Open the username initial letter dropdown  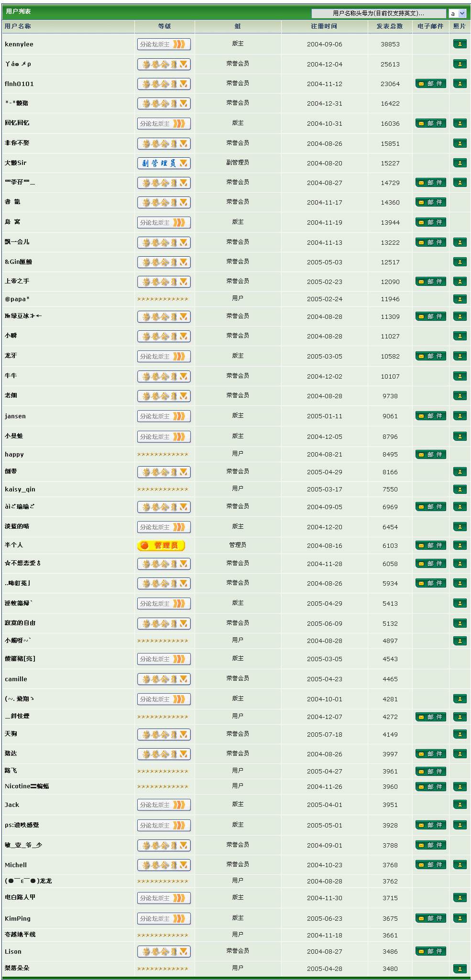pos(457,13)
